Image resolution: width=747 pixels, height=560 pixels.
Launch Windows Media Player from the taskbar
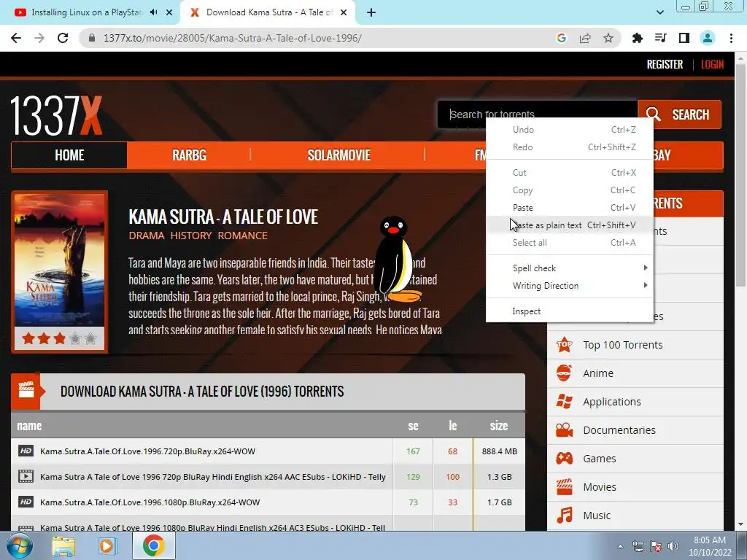108,545
